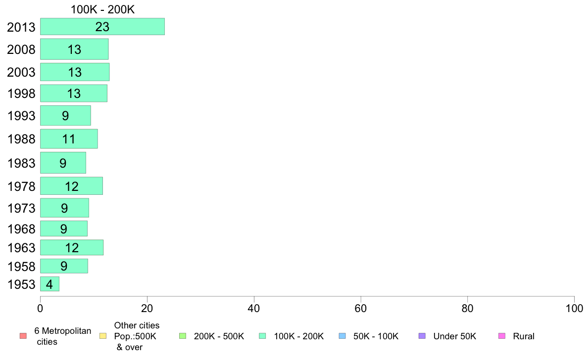Screen dimensions: 588x364
Task: Click the 200K - 500K legend label
Action: click(x=219, y=336)
